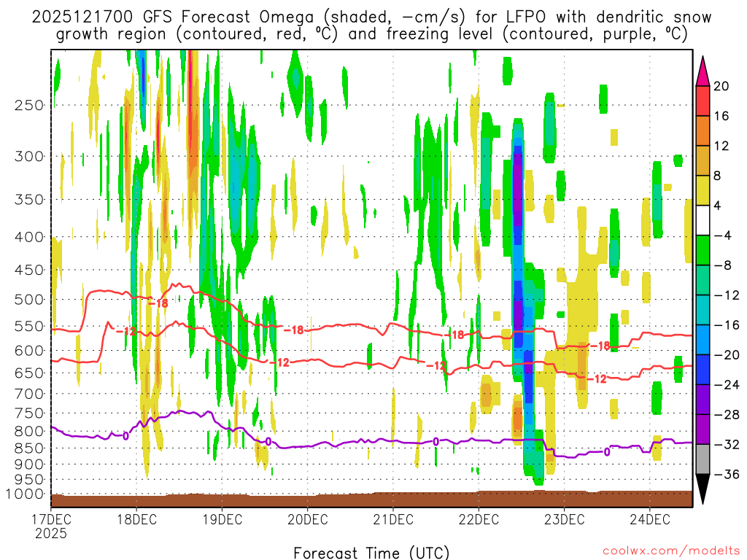Click the 250 pressure level label
This screenshot has height=560, width=747.
point(29,105)
